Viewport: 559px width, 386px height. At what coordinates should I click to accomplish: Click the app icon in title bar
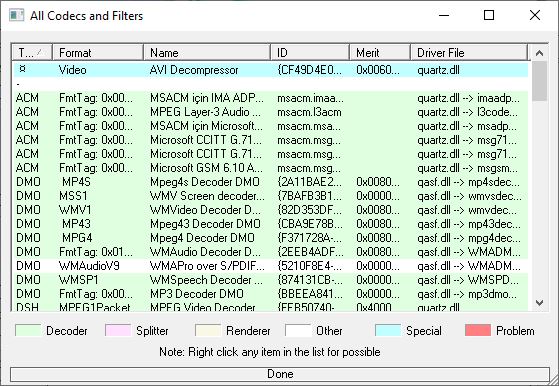(x=16, y=15)
